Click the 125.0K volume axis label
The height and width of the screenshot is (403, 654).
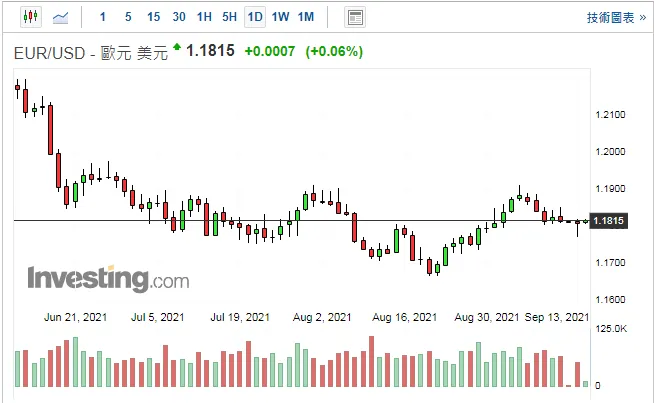[x=611, y=329]
